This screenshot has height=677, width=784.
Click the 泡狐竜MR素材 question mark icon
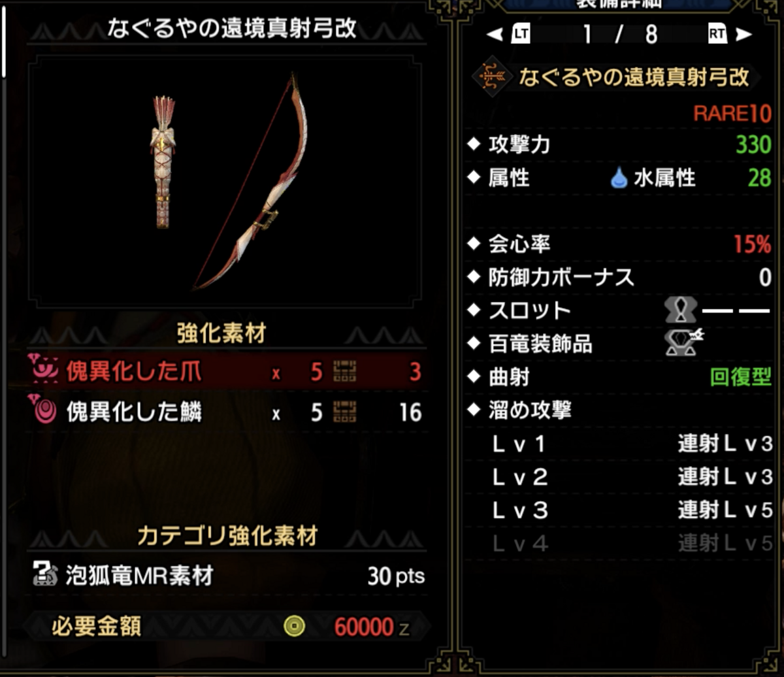[45, 576]
